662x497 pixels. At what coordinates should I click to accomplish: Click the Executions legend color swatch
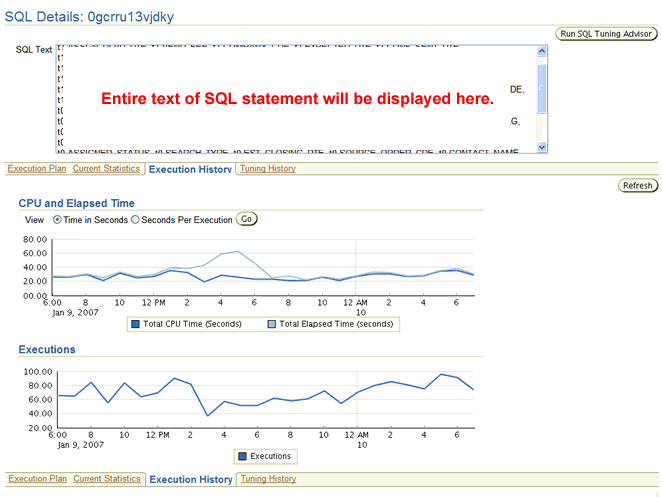(242, 456)
